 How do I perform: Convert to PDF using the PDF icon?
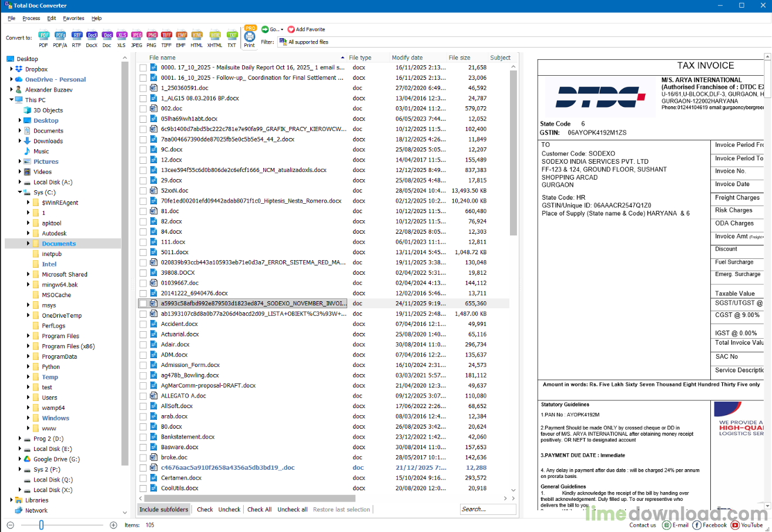point(43,38)
